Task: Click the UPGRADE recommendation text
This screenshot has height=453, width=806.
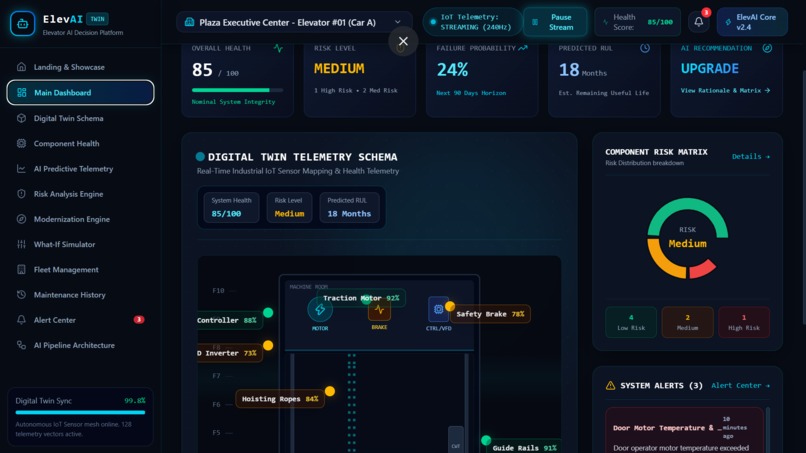Action: tap(709, 68)
